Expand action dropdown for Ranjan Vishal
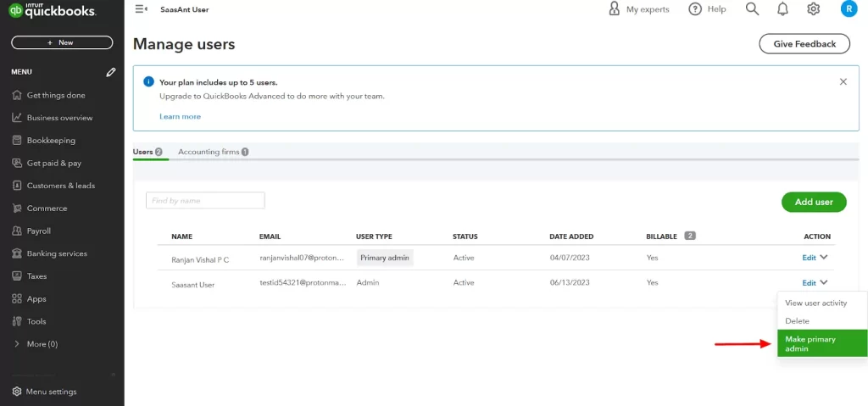This screenshot has height=406, width=868. [824, 258]
